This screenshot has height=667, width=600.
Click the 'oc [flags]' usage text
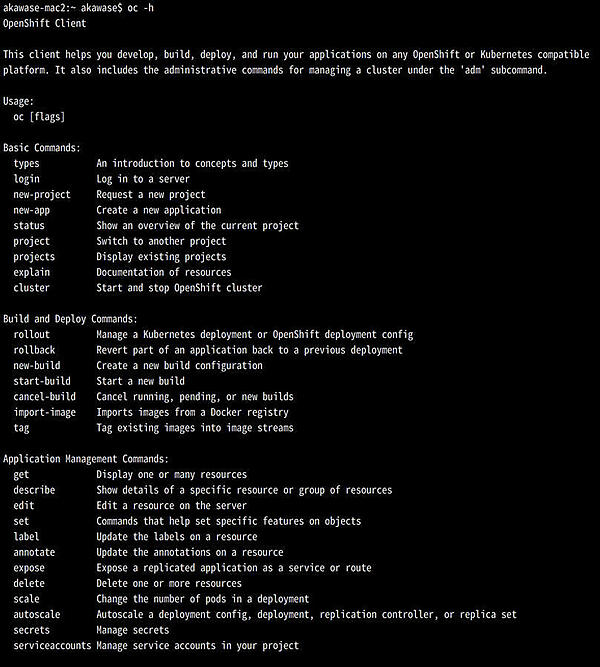[40, 117]
